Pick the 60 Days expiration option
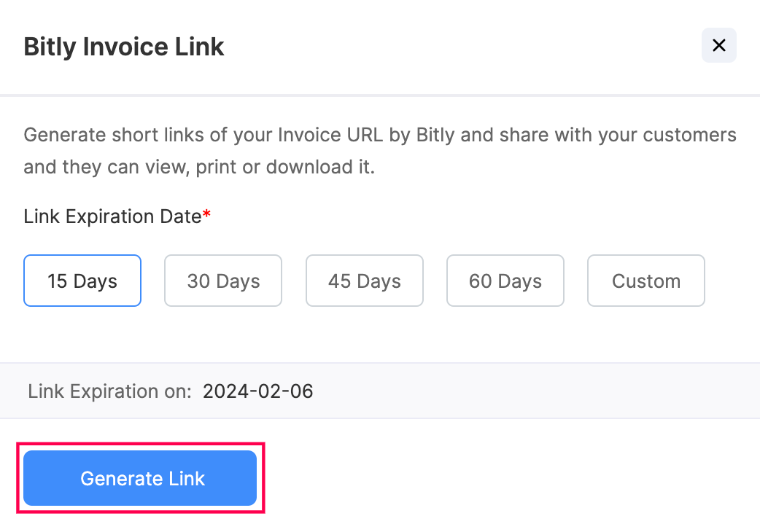The image size is (760, 532). (x=505, y=281)
